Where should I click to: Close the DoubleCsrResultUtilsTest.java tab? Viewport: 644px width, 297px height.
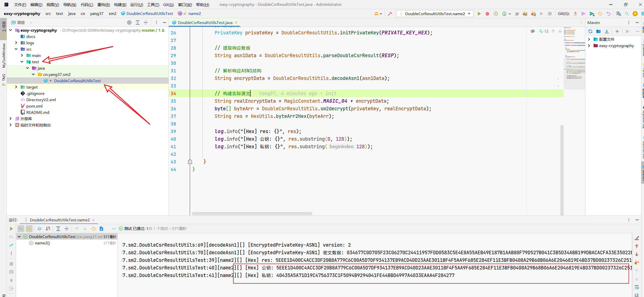236,23
